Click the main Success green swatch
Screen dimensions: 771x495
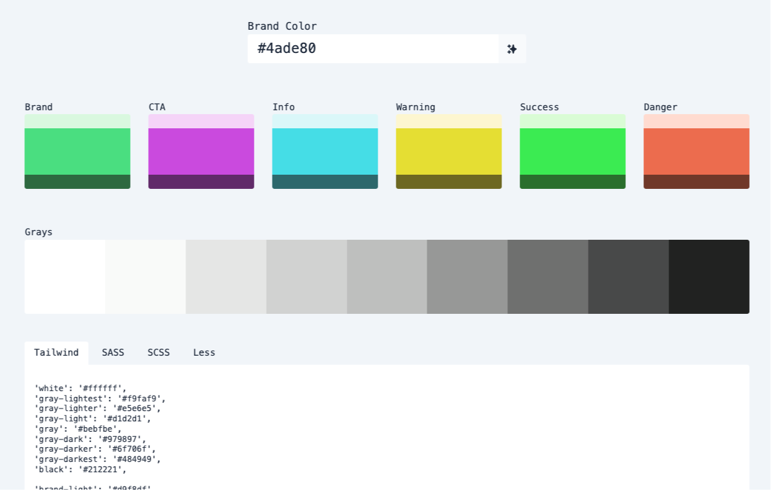pos(573,151)
